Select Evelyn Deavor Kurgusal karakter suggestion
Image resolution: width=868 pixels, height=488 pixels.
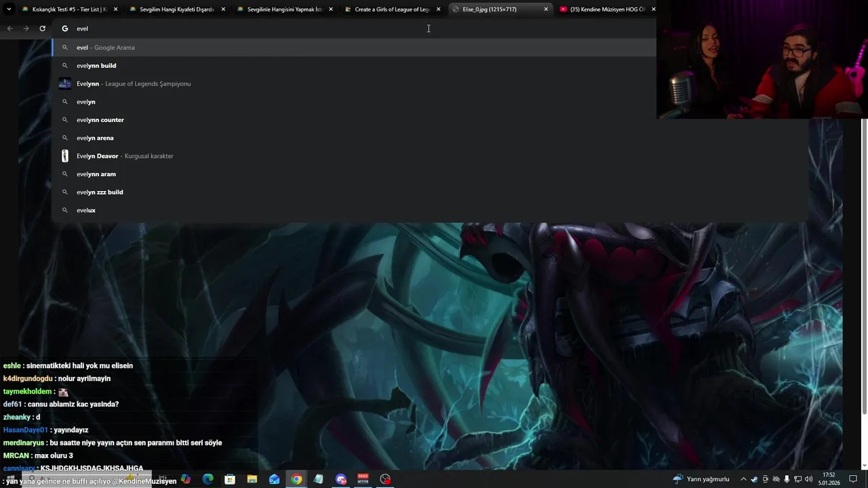[430, 156]
